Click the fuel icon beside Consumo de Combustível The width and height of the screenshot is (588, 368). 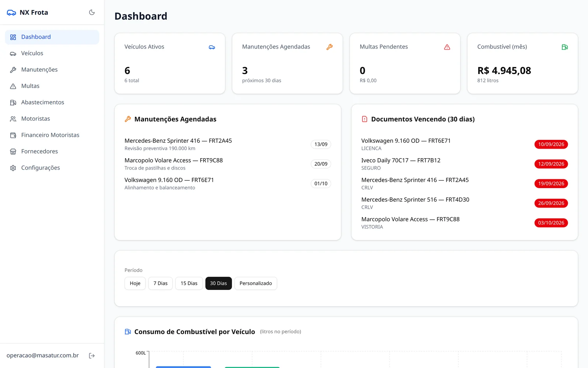(x=128, y=332)
